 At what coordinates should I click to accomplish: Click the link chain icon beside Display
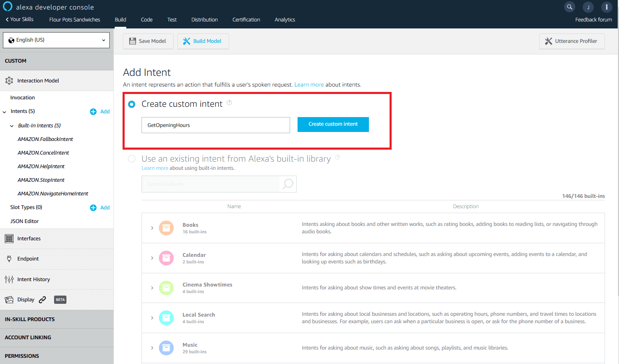[43, 300]
